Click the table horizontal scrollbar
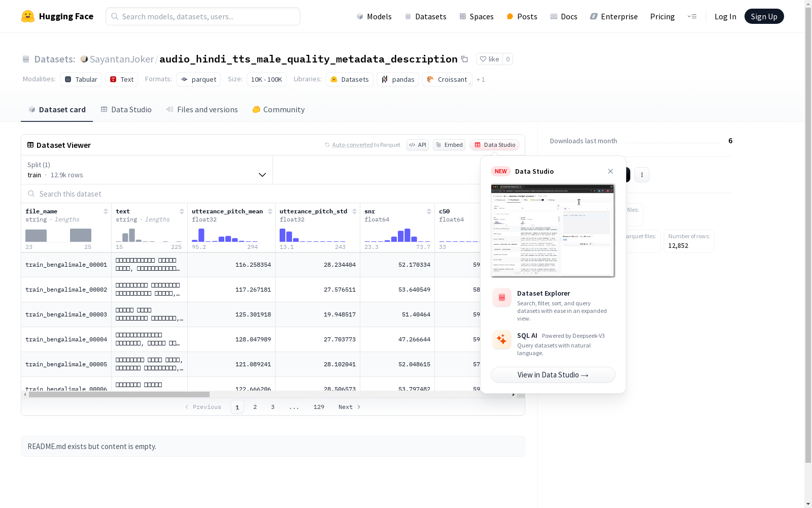Image resolution: width=812 pixels, height=508 pixels. (119, 394)
